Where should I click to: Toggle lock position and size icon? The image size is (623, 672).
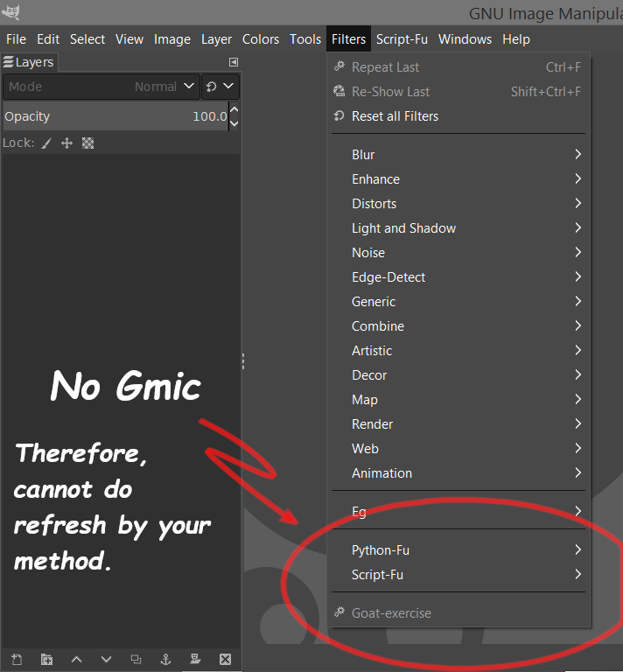[x=66, y=143]
